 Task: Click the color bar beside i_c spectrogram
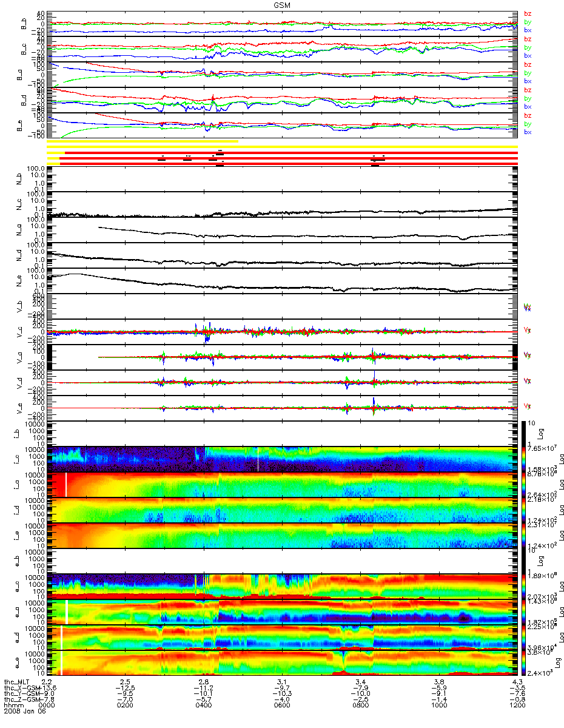click(x=525, y=459)
